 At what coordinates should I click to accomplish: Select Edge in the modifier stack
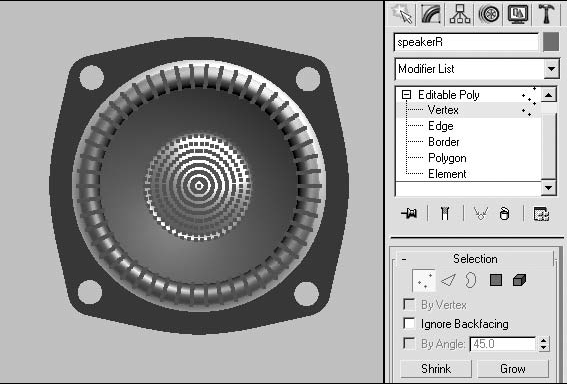[x=440, y=126]
